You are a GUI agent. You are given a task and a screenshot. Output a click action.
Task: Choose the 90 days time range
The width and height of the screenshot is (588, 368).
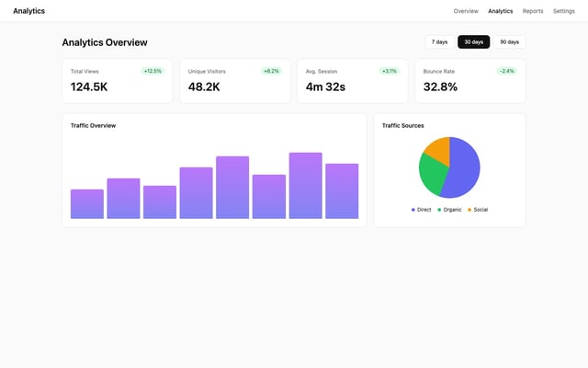tap(509, 41)
